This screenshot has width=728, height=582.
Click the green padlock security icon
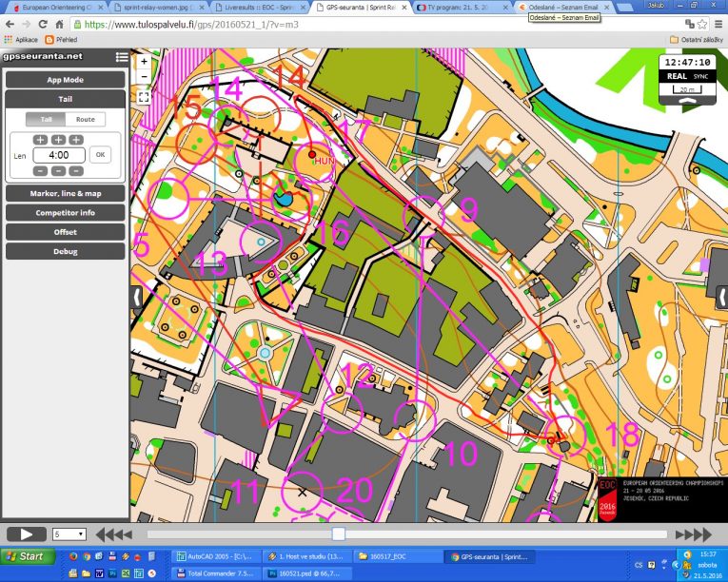pyautogui.click(x=77, y=25)
